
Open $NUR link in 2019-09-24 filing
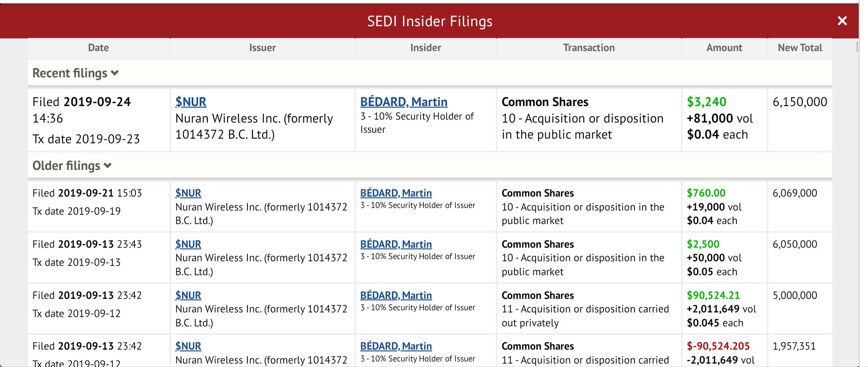pos(191,102)
